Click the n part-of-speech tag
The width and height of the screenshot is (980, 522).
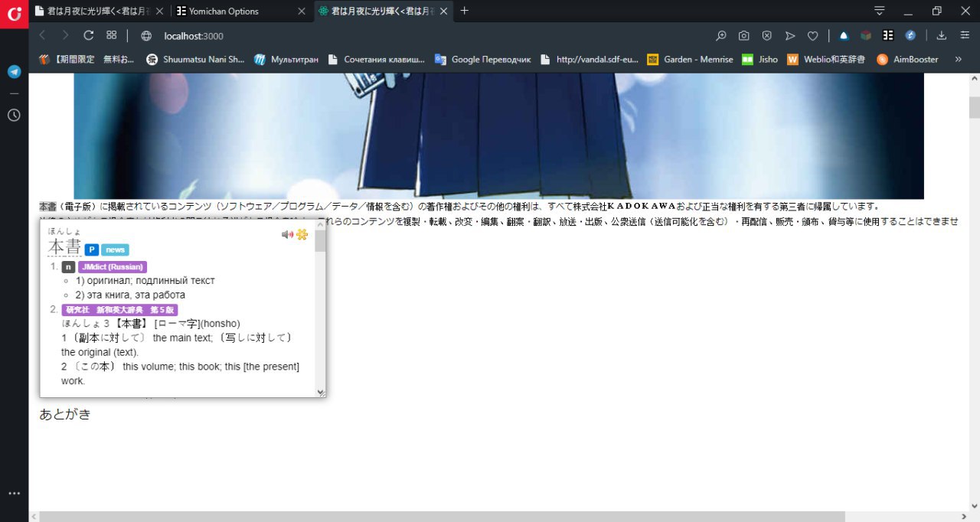click(x=68, y=267)
